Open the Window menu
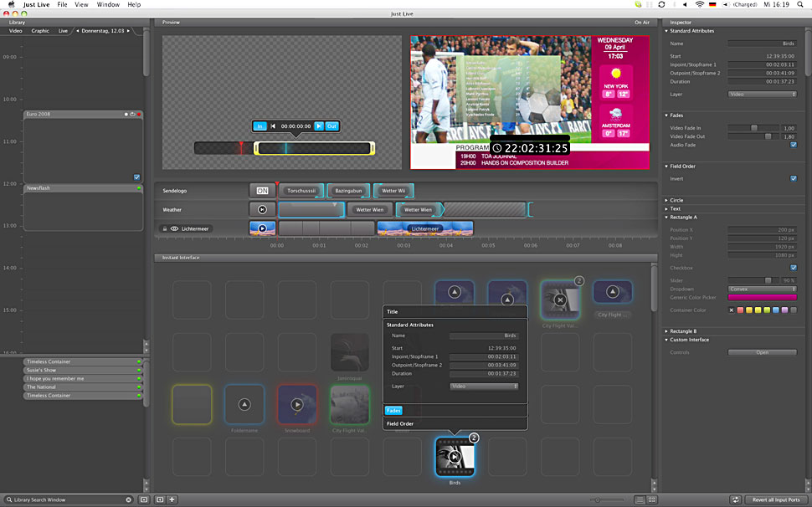Viewport: 812px width, 507px height. 108,5
